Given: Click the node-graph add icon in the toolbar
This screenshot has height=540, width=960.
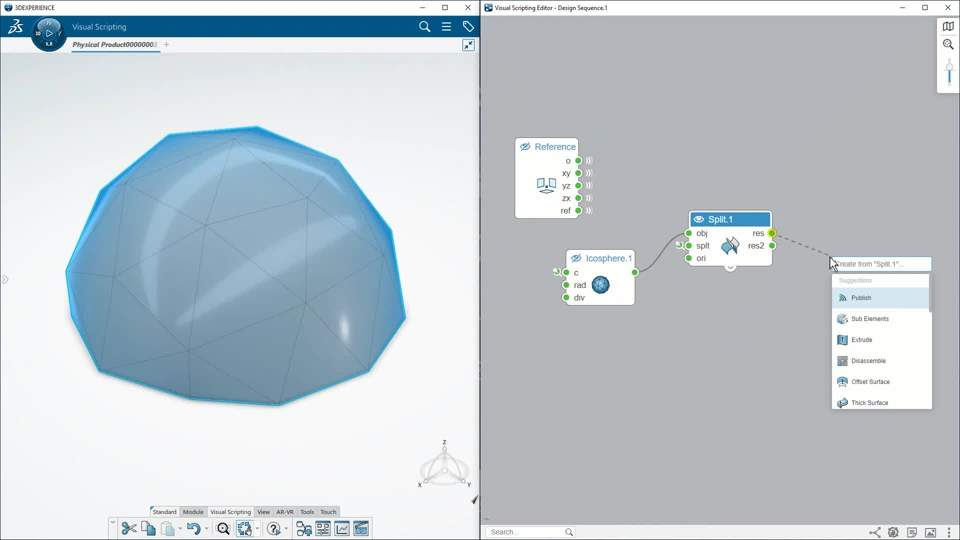Looking at the screenshot, I should (x=304, y=528).
